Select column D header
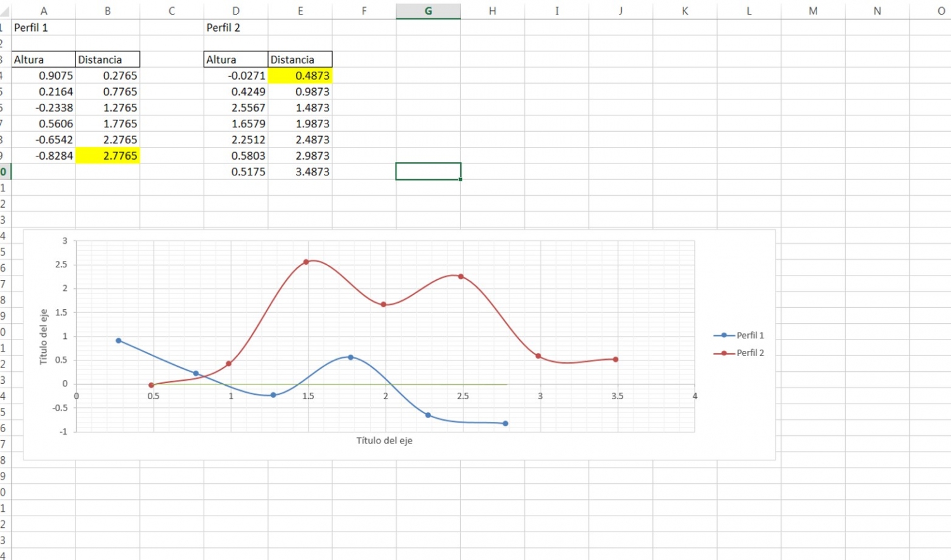Image resolution: width=951 pixels, height=560 pixels. pyautogui.click(x=236, y=11)
